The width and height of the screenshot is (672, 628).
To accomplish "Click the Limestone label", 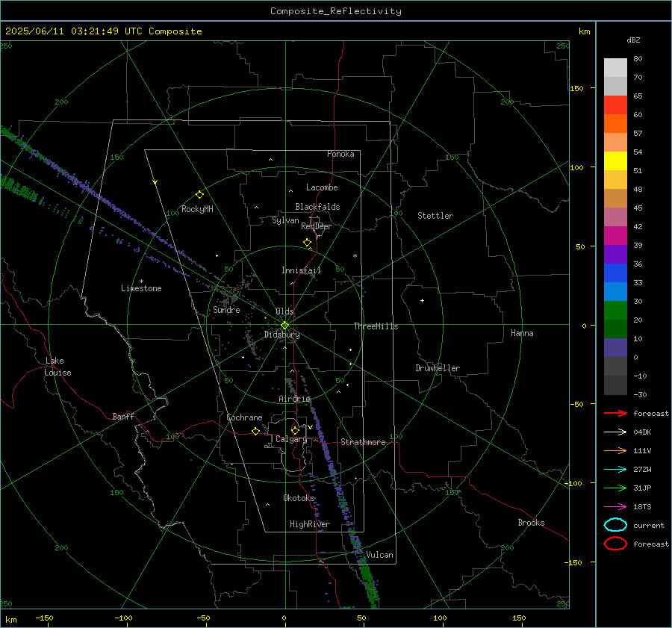I will (x=141, y=288).
